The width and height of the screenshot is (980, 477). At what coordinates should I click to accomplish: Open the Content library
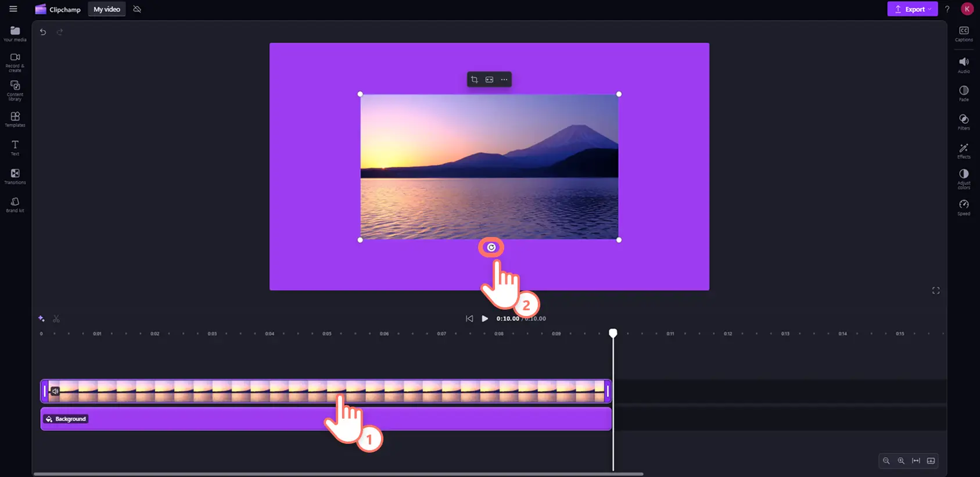(15, 91)
